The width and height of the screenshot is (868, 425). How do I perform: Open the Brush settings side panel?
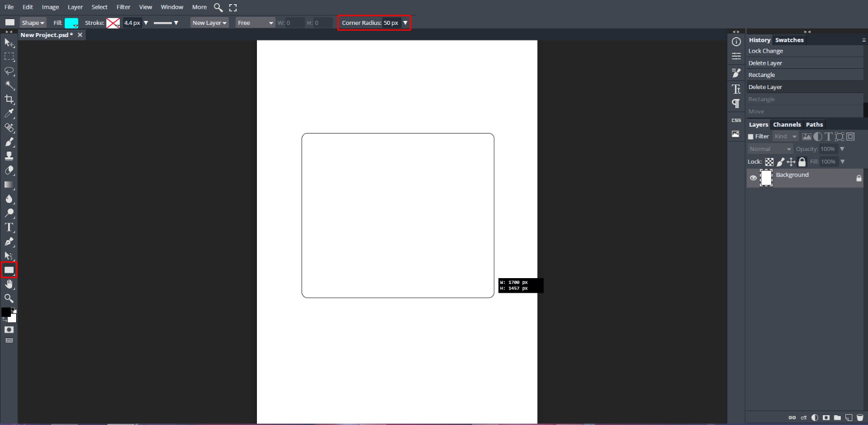click(x=736, y=73)
